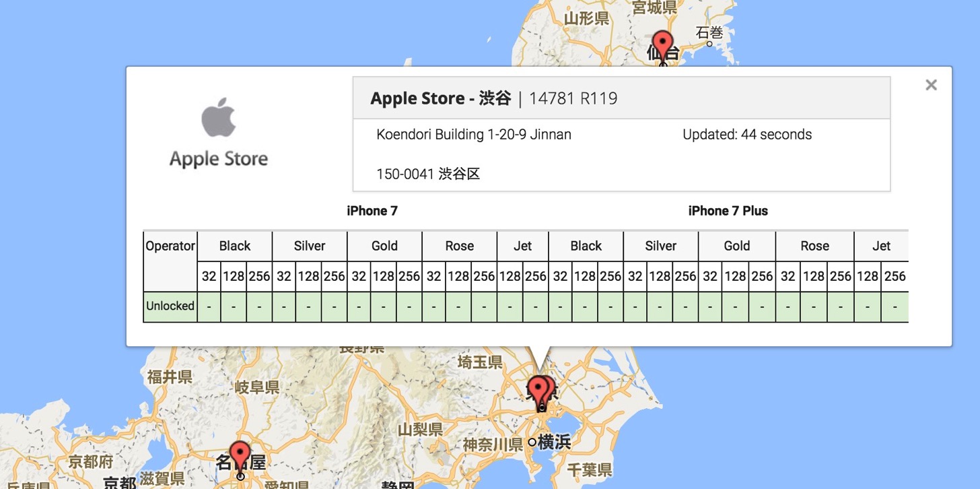Click iPhone 7 Rose column header

[460, 246]
